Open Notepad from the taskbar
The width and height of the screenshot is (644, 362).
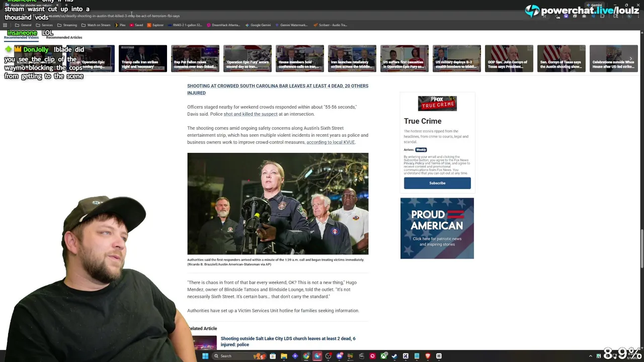tap(417, 356)
